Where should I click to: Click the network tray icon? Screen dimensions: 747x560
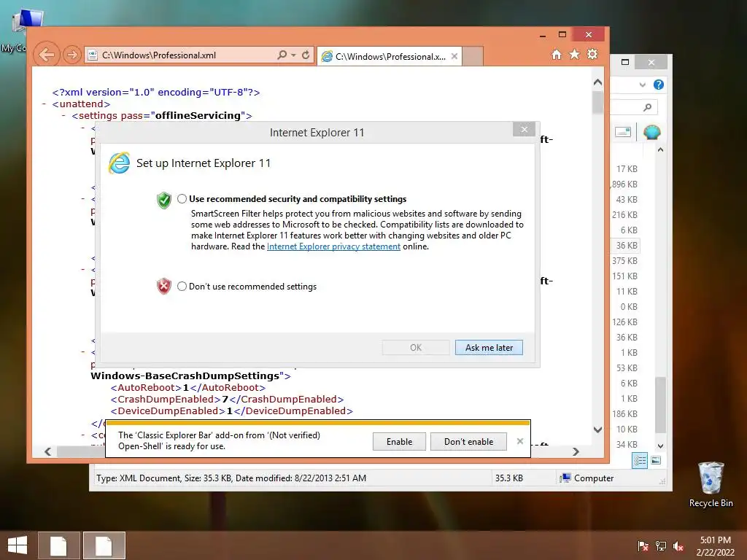tap(661, 546)
